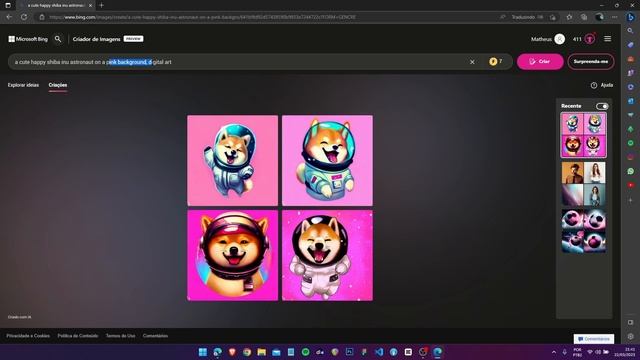
Task: Open browser Collections icon
Action: [584, 17]
